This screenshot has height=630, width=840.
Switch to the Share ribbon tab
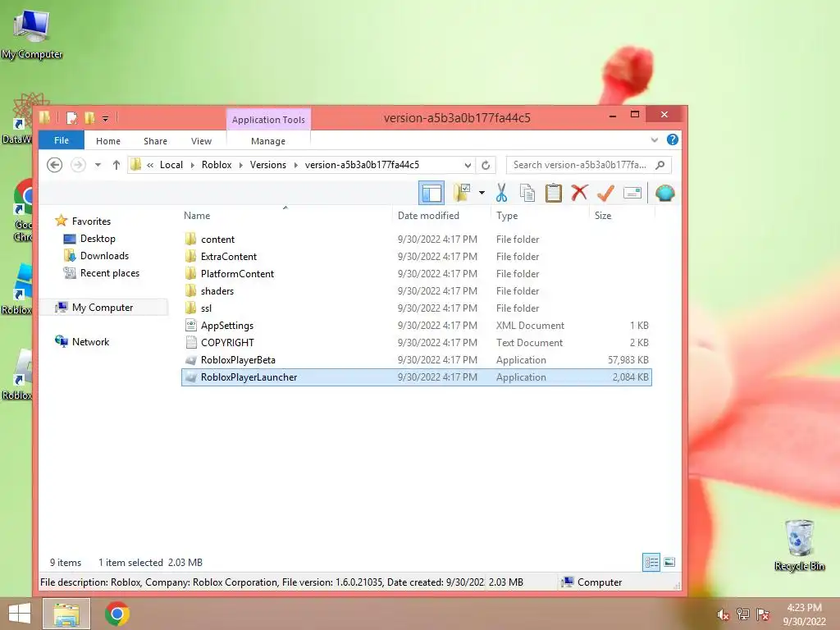(x=155, y=141)
